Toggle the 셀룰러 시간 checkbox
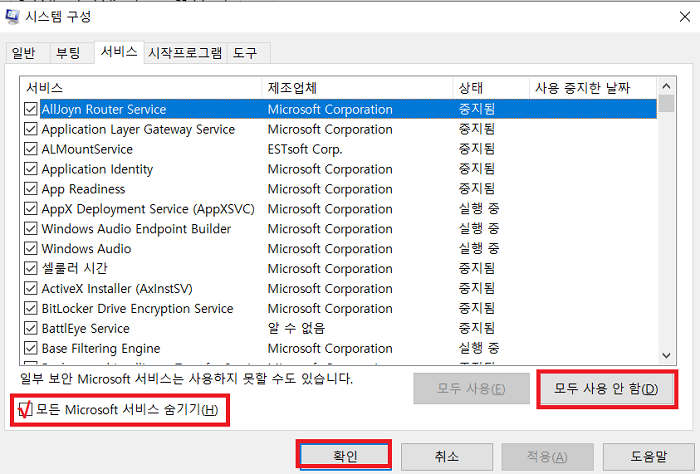This screenshot has width=700, height=474. coord(31,268)
